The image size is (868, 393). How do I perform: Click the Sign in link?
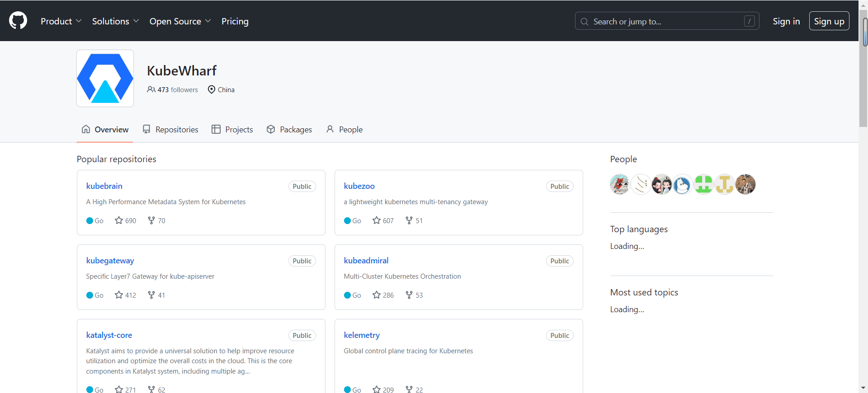pos(786,21)
